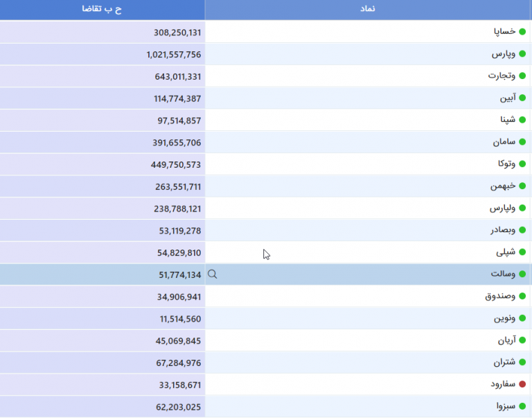Viewport: 532px width, 418px height.
Task: Click the value 114,774,387
Action: [177, 99]
